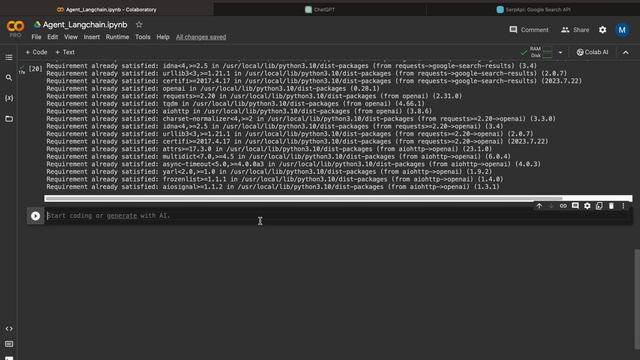Collapse the header with chevron
This screenshot has width=640, height=360.
coord(626,52)
